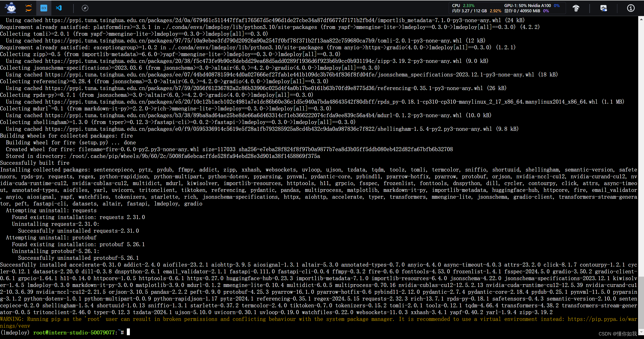
Task: Expand the terminal scrollbar upward
Action: point(640,19)
